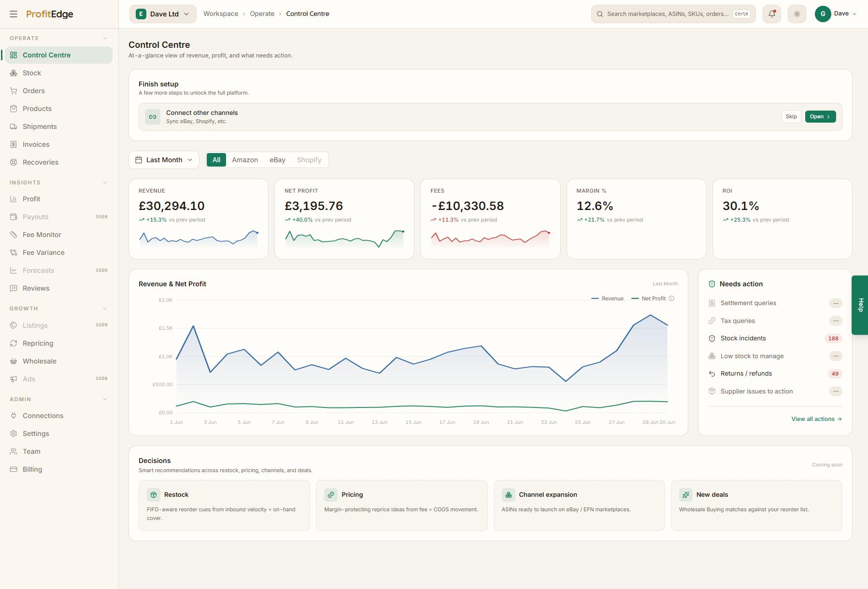Open the Dave user account menu
Screen dimensions: 868x589
(836, 14)
